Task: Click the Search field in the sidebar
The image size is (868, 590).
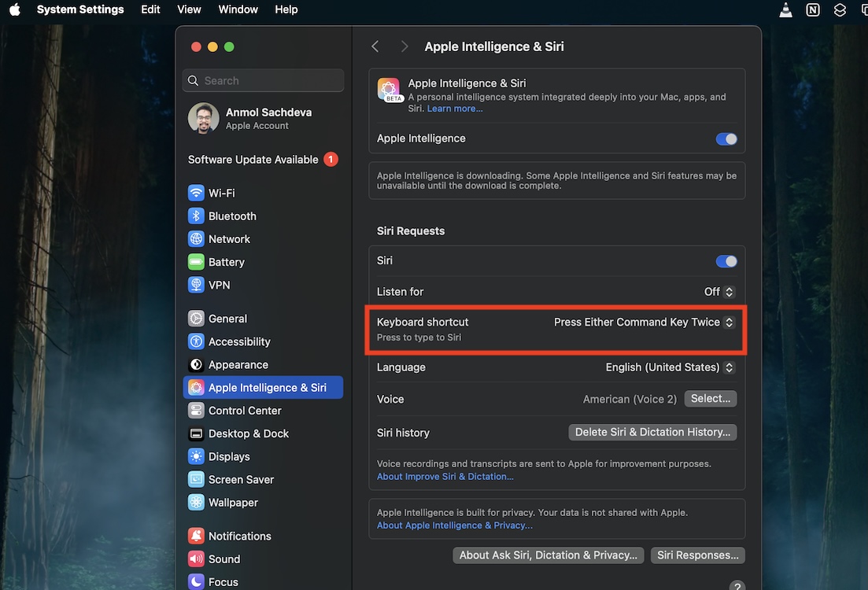Action: [263, 80]
